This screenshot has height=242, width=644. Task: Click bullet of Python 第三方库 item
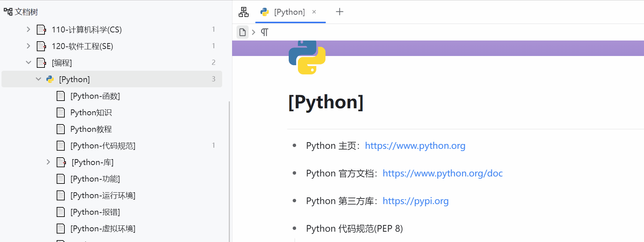pos(294,201)
